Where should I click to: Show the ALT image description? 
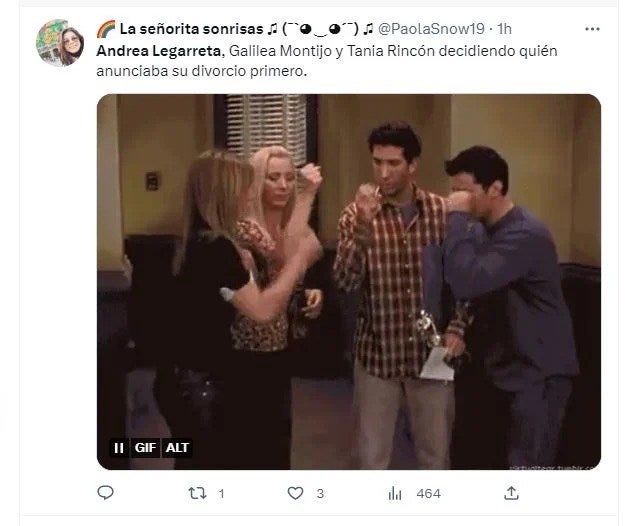coord(177,448)
